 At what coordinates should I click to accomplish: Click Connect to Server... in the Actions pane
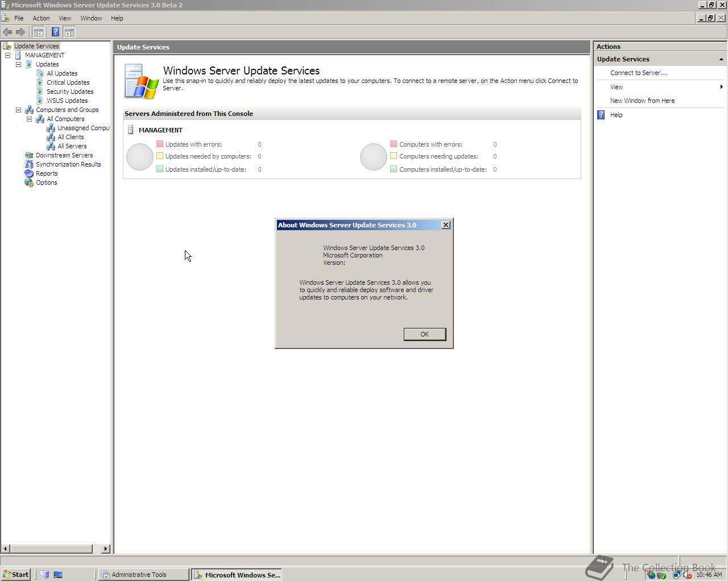click(x=639, y=73)
